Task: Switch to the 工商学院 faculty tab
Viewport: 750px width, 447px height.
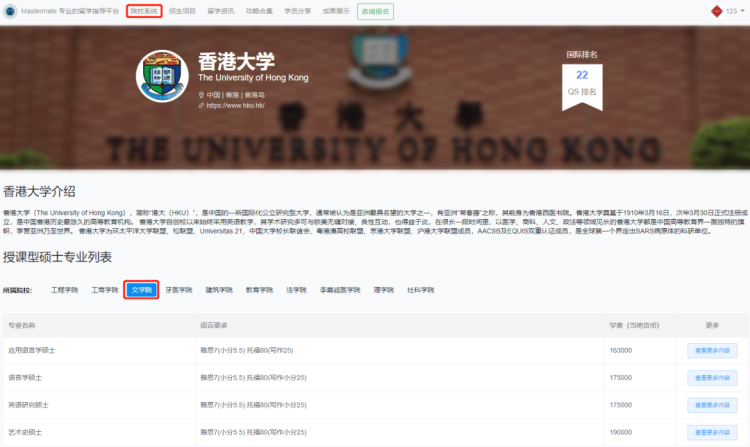Action: click(104, 290)
